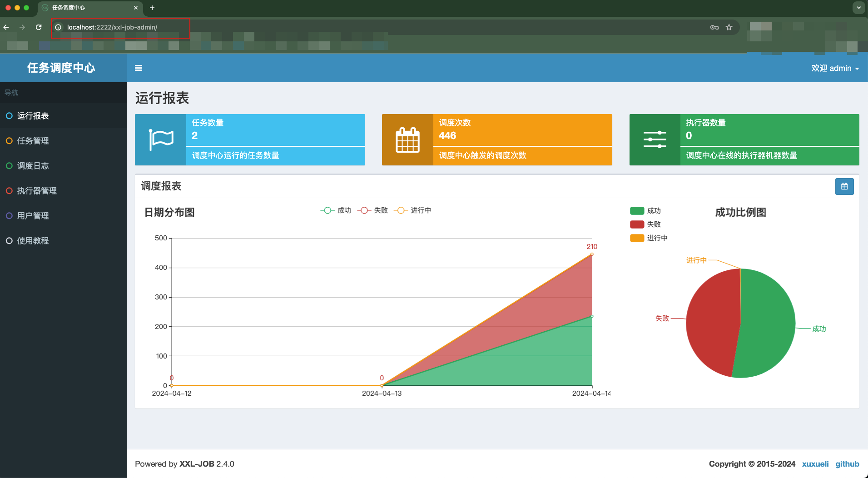Open saved passwords key icon

pyautogui.click(x=714, y=27)
